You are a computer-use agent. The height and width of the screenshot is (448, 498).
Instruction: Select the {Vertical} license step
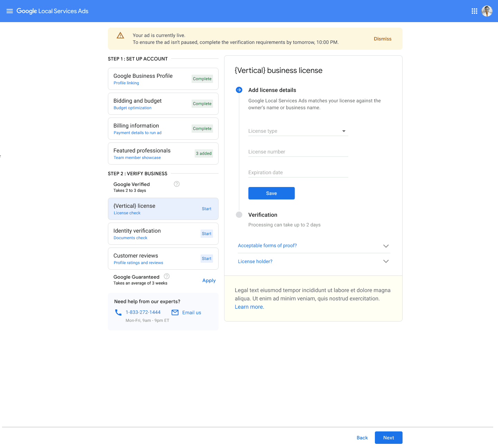(163, 209)
